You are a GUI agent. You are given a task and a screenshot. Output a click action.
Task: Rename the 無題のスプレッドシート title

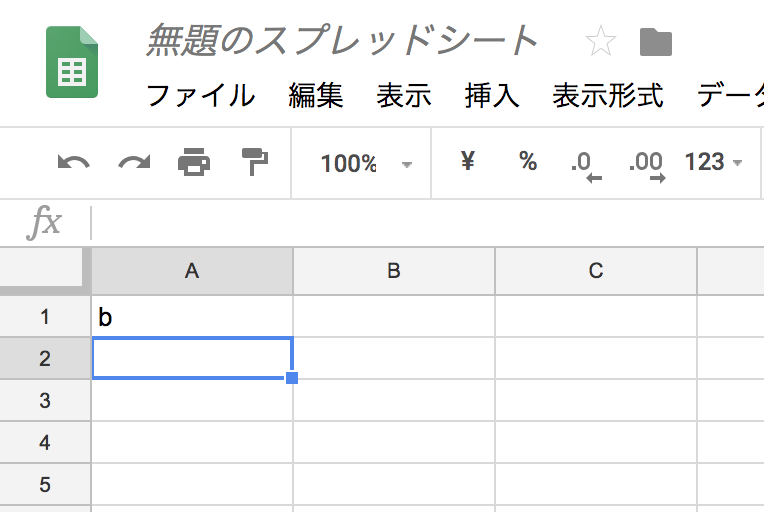click(342, 42)
